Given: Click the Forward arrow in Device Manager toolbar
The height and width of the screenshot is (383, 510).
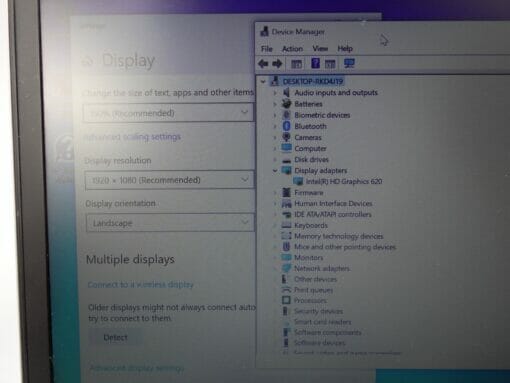Looking at the screenshot, I should [x=277, y=63].
